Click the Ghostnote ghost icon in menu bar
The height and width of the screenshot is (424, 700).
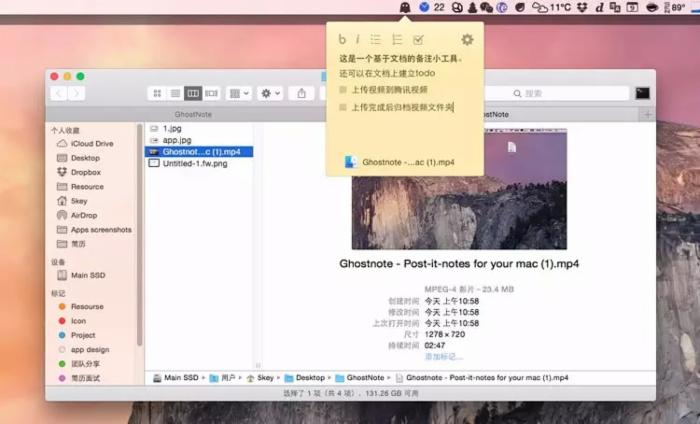point(405,7)
